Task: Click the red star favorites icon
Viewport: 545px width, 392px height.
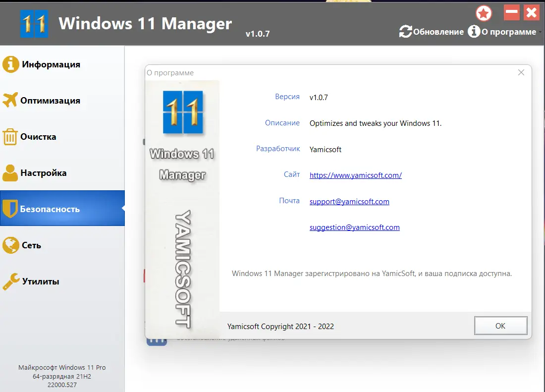Action: pos(484,13)
